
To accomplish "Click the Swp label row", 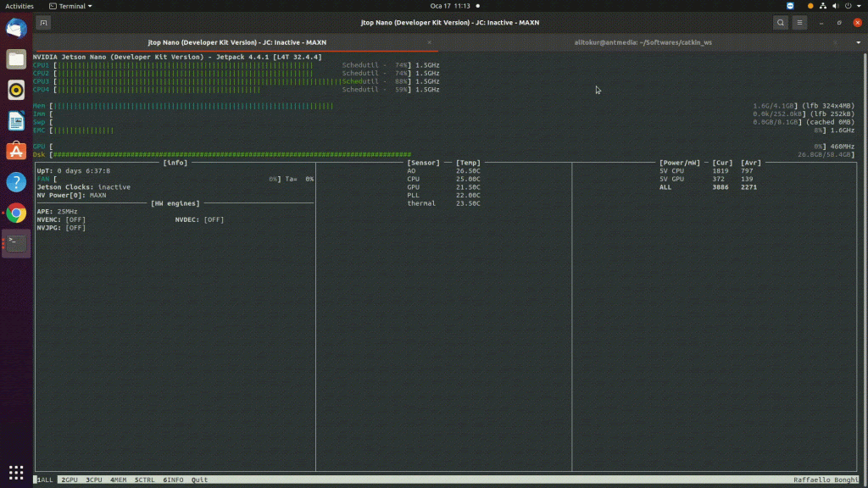I will tap(39, 122).
